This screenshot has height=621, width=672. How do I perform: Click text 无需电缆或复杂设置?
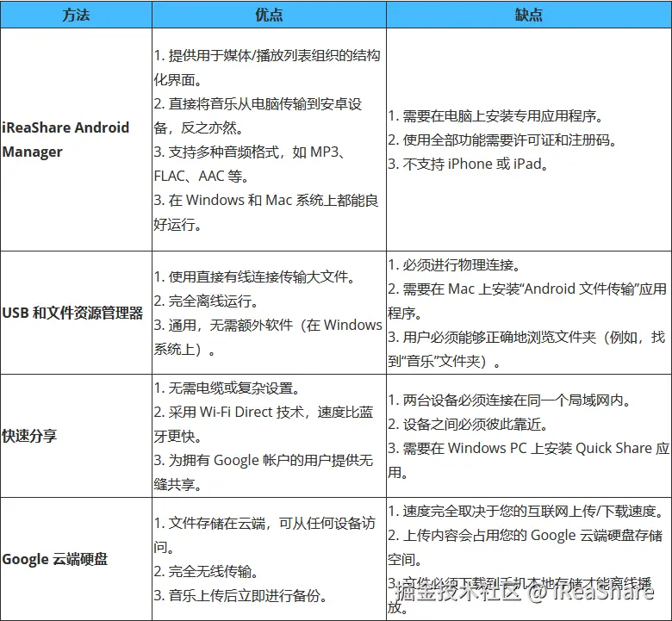(x=227, y=388)
